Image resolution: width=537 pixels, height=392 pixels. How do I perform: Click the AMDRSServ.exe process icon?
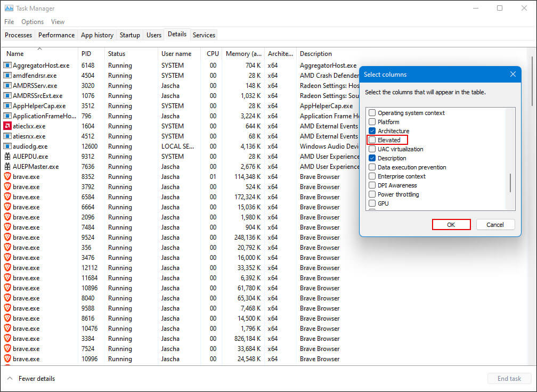[7, 85]
